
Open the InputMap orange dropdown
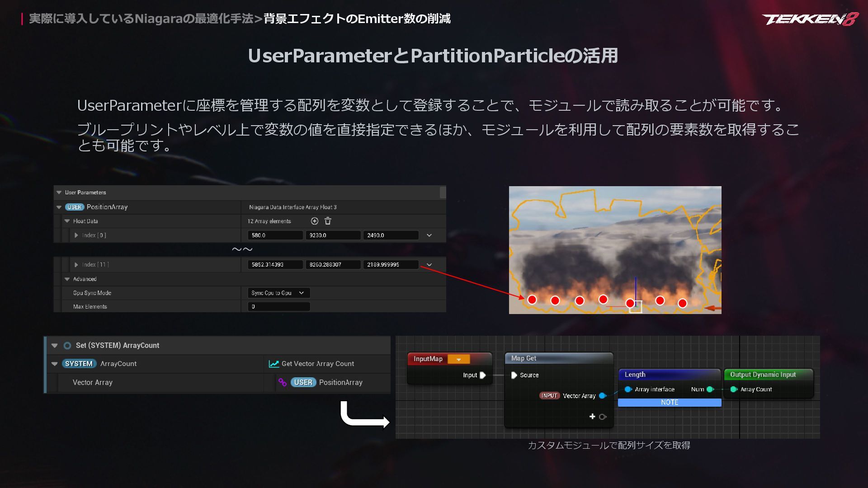(458, 359)
